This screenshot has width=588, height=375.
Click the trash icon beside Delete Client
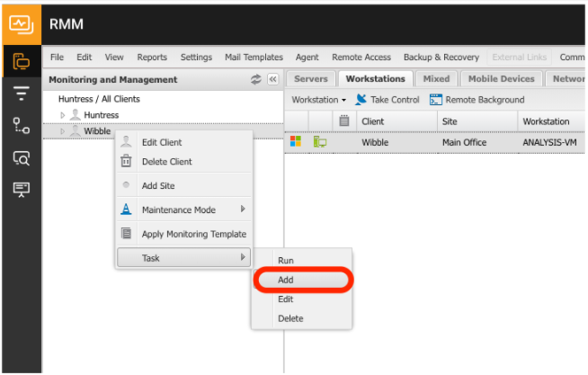pyautogui.click(x=126, y=161)
